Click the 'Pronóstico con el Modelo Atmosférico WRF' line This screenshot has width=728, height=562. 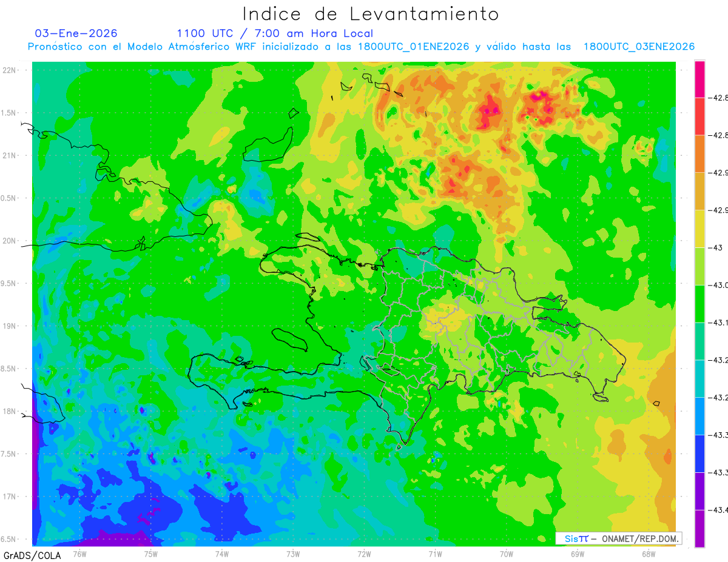361,47
